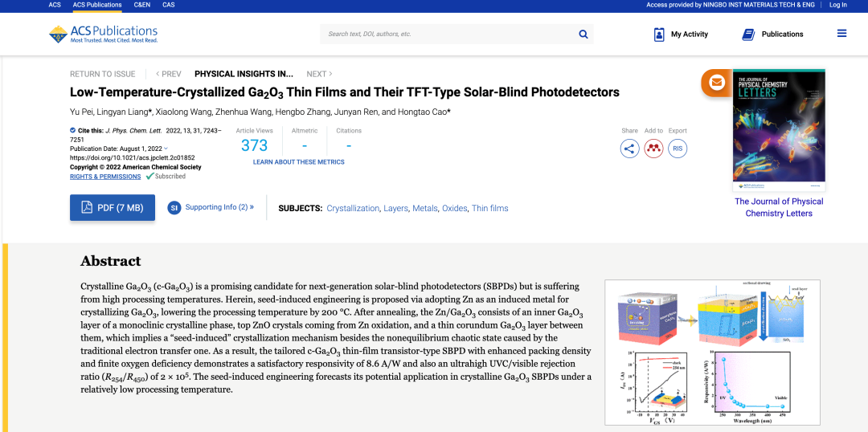Viewport: 868px width, 432px height.
Task: Click the search magnifier icon
Action: click(x=583, y=34)
